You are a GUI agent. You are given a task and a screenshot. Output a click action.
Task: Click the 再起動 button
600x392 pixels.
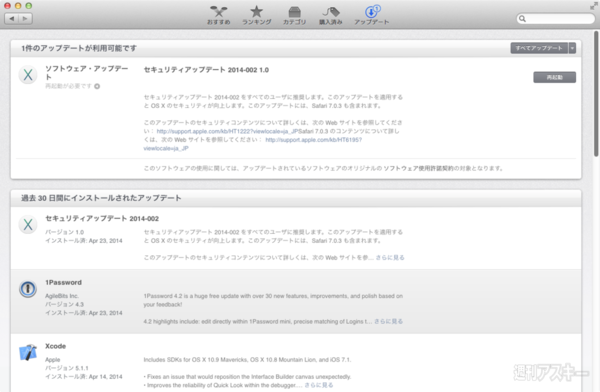click(554, 77)
